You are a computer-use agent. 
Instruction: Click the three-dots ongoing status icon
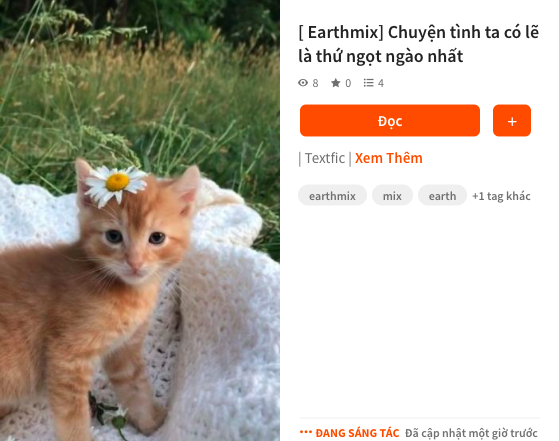pos(306,432)
